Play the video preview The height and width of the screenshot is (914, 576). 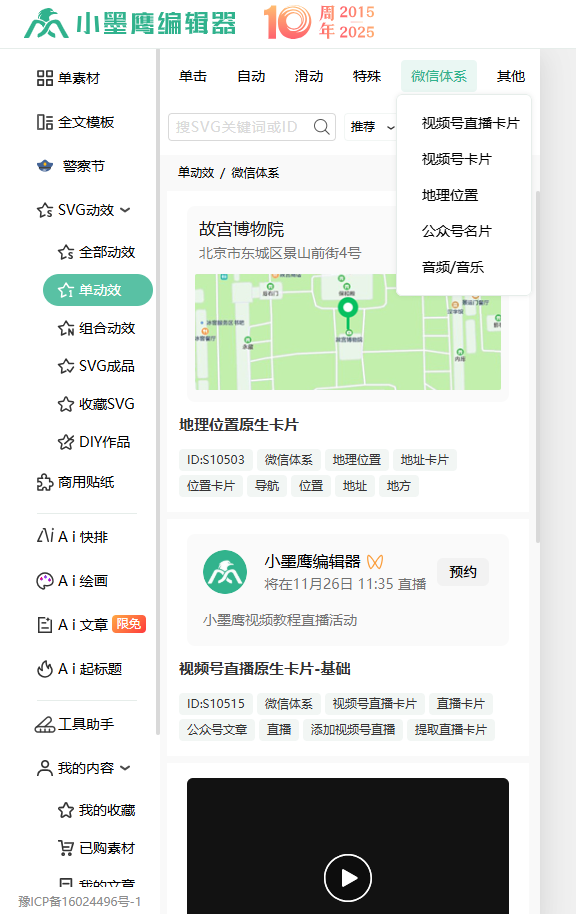click(348, 878)
